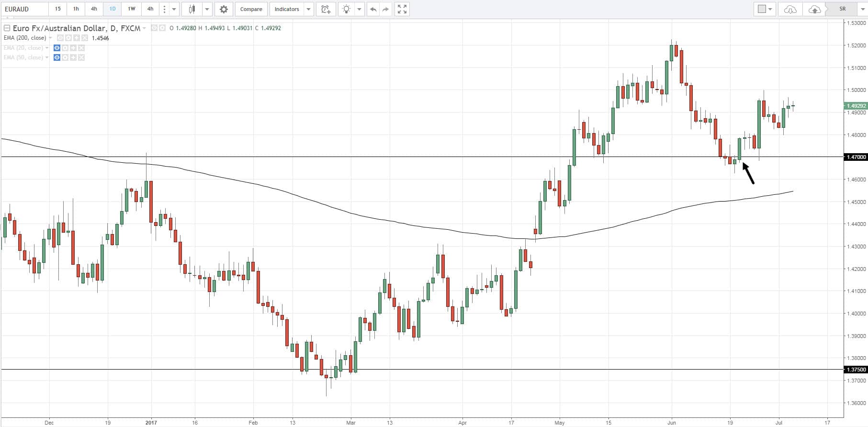Create an alert with the alarm clock icon

326,9
